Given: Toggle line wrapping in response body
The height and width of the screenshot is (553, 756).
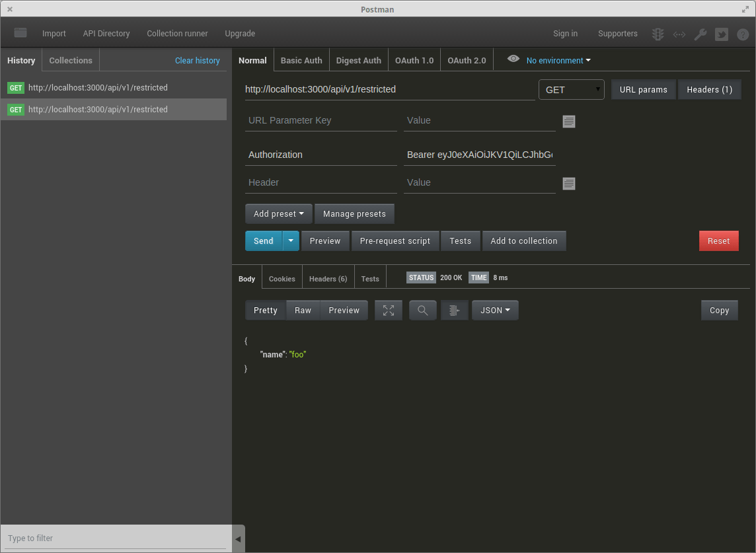Looking at the screenshot, I should 455,311.
